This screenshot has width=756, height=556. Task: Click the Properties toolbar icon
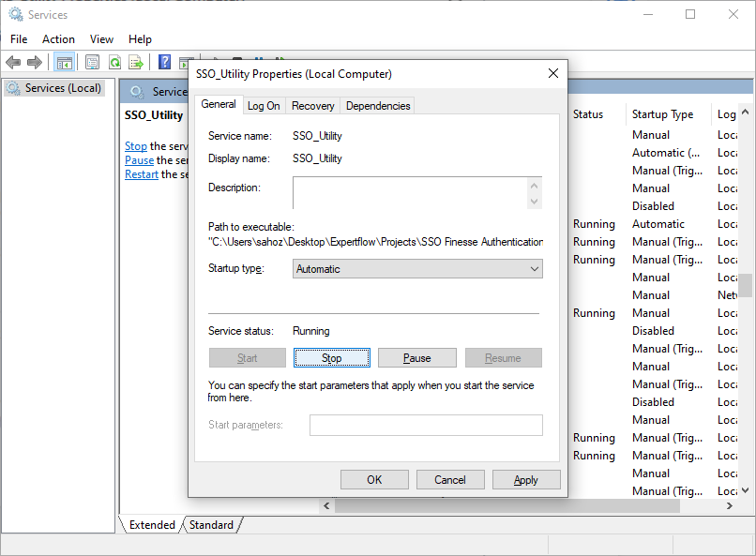pos(92,62)
